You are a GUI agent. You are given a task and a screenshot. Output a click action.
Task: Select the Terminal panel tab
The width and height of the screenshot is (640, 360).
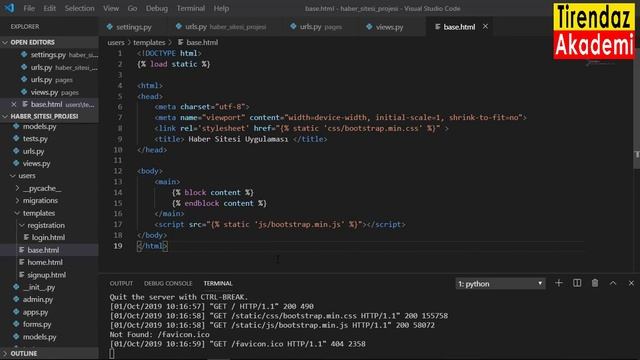pos(218,283)
